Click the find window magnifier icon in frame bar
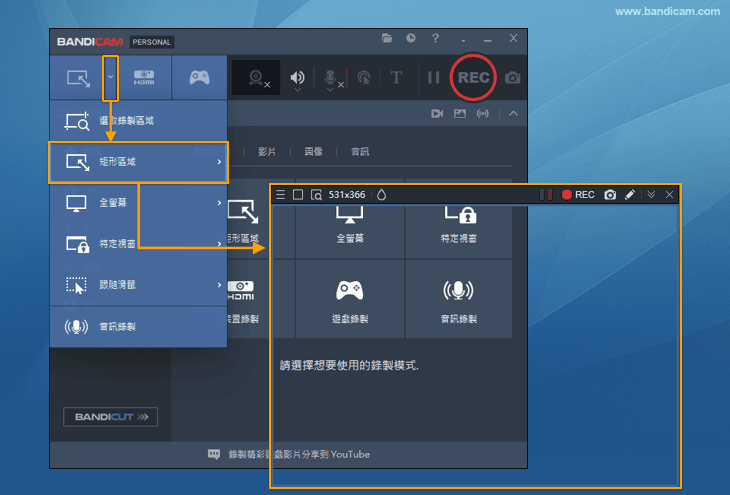730x495 pixels. click(x=316, y=195)
